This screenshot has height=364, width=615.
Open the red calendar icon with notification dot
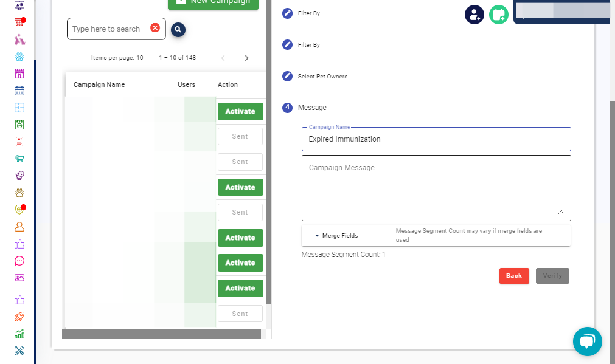pos(19,22)
